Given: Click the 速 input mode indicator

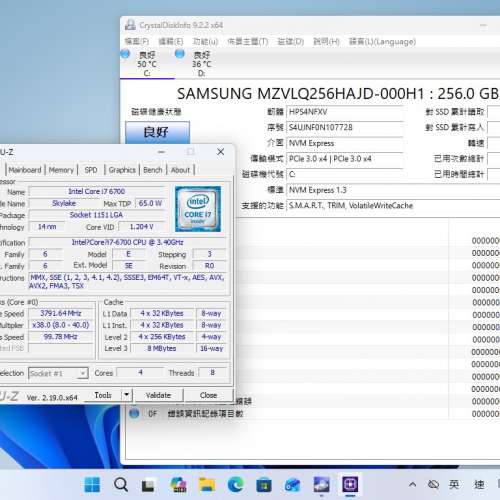Looking at the screenshot, I should [479, 484].
